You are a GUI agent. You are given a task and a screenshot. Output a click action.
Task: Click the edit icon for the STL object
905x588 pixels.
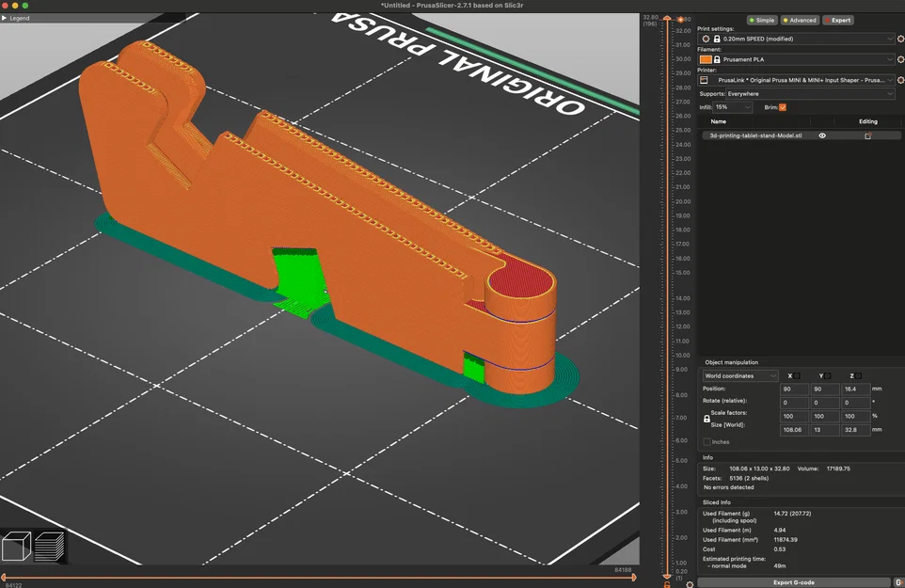(867, 135)
